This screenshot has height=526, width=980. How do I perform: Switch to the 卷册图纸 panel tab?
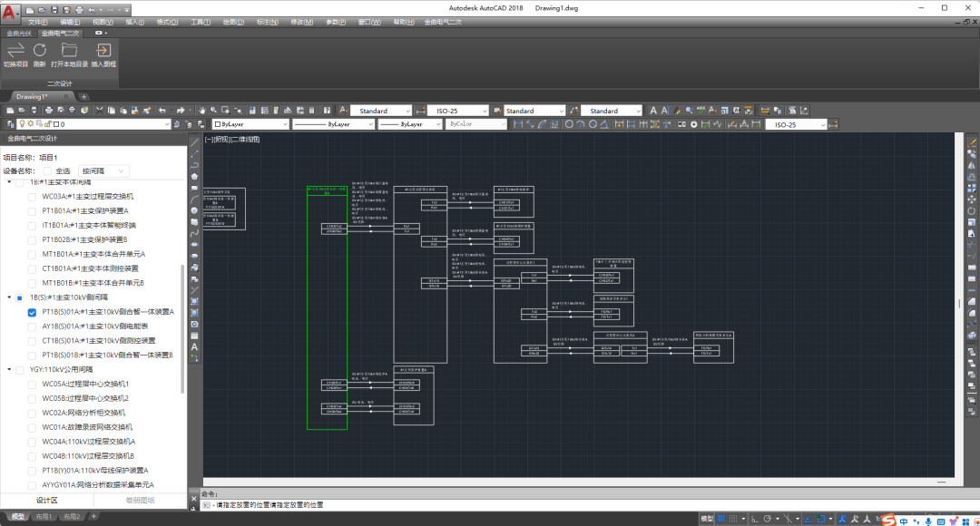140,500
